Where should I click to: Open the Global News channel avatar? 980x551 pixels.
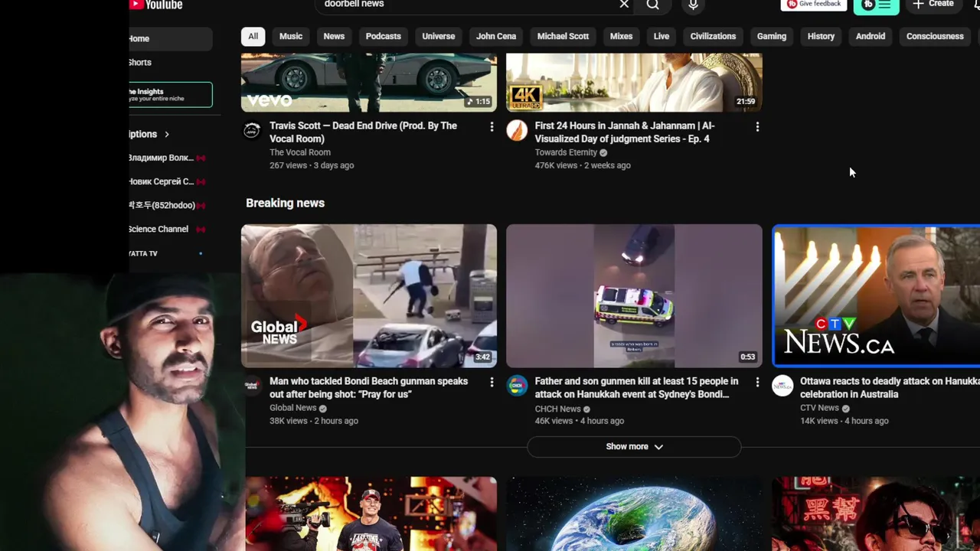click(x=252, y=386)
